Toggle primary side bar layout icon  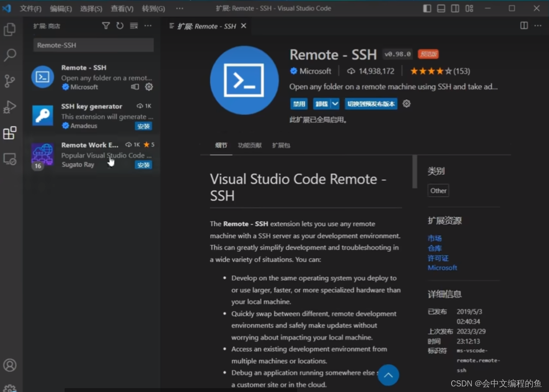click(427, 9)
